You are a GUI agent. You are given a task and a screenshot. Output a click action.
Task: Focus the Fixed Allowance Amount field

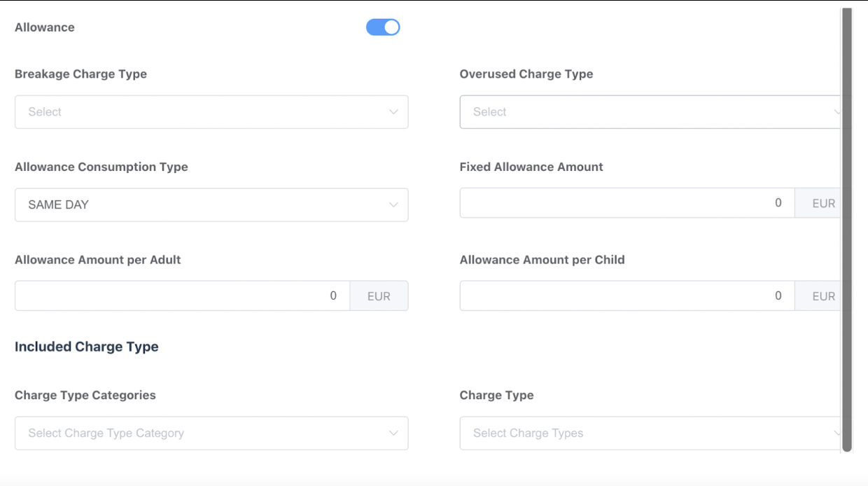pyautogui.click(x=626, y=203)
